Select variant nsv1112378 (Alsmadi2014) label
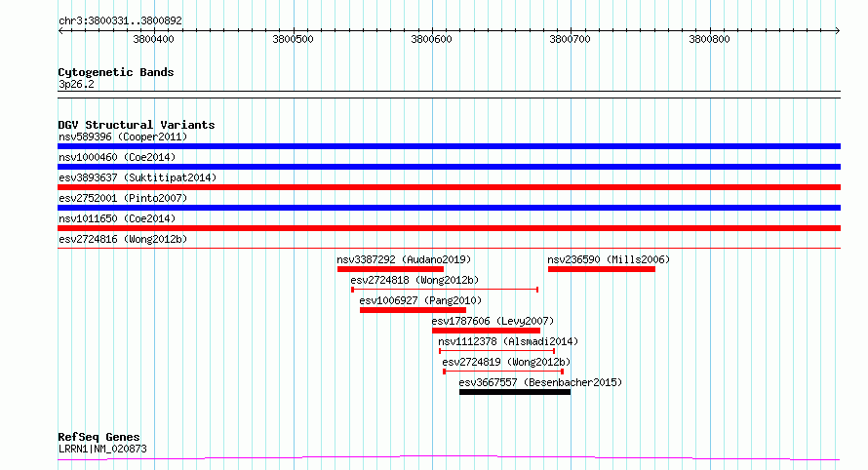Screen dimensions: 868x470 tap(508, 341)
